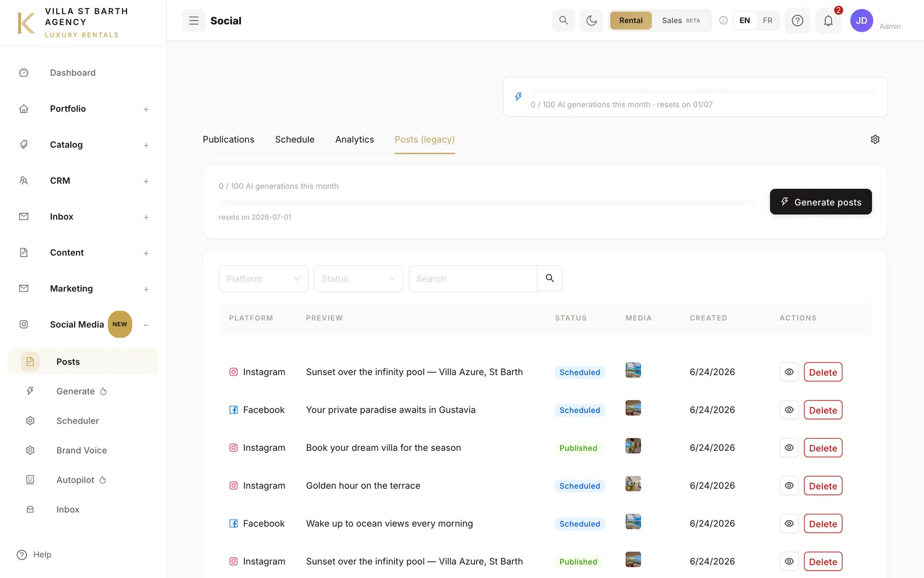Expand the Portfolio section
Image resolution: width=924 pixels, height=578 pixels.
pyautogui.click(x=146, y=109)
